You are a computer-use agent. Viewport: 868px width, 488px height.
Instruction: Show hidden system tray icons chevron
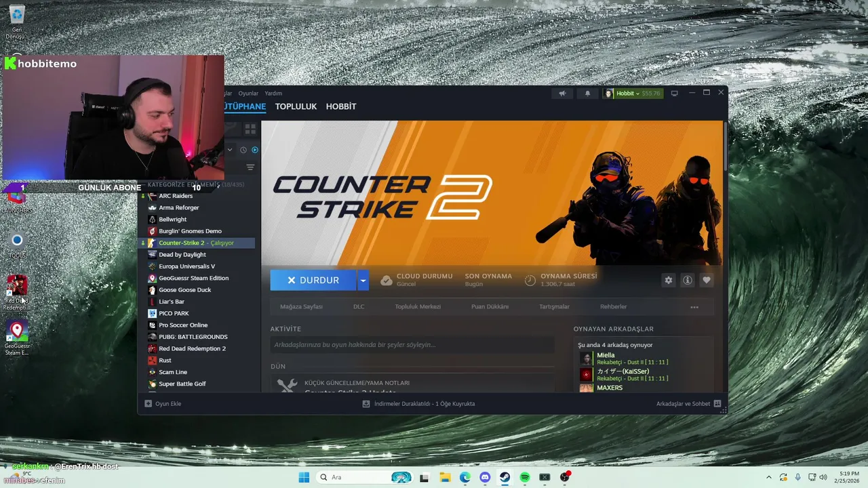(769, 477)
